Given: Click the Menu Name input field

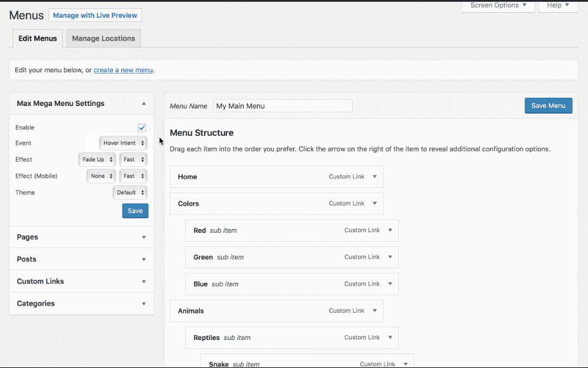Looking at the screenshot, I should pos(282,105).
